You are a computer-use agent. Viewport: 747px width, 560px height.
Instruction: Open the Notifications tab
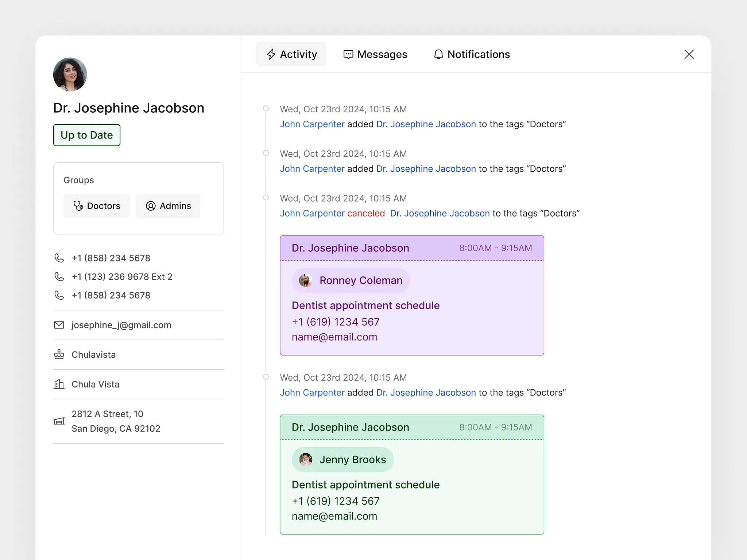(472, 54)
